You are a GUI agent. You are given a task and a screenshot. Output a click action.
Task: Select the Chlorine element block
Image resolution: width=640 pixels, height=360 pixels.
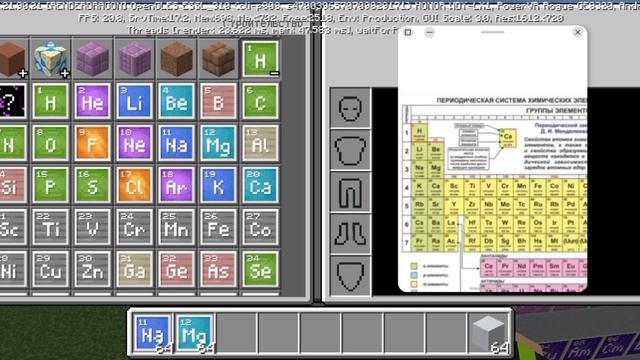point(134,185)
